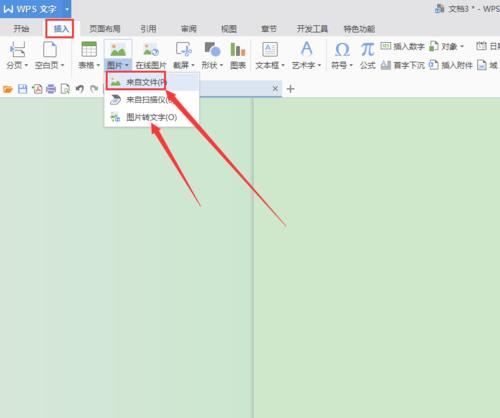Click the WordArt (艺术字) icon
The width and height of the screenshot is (500, 418).
click(306, 49)
